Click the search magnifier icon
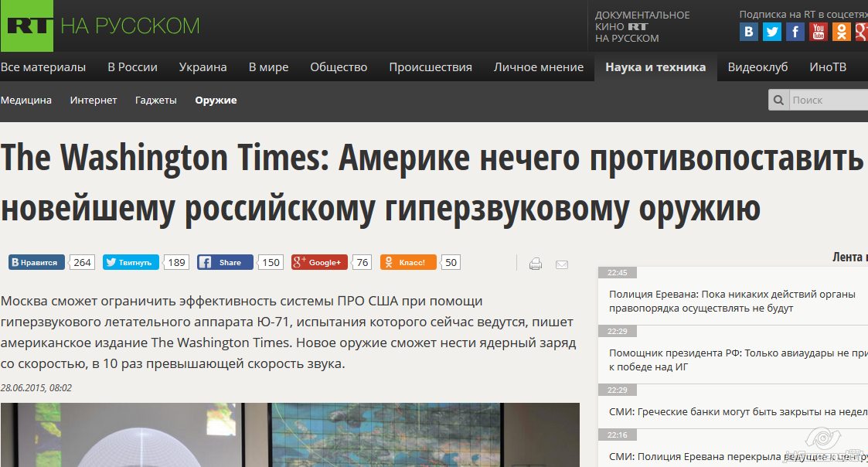 pyautogui.click(x=778, y=100)
